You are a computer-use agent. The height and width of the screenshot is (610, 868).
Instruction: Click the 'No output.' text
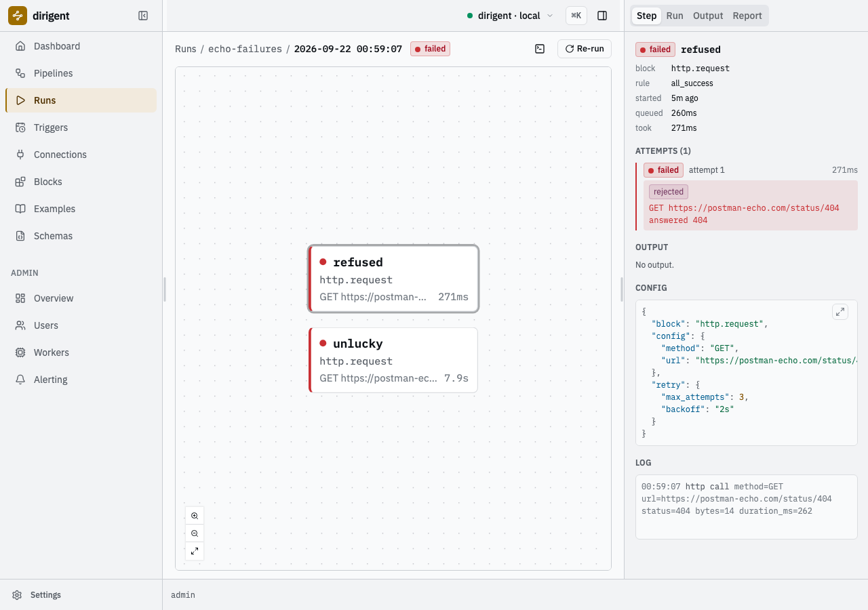(654, 265)
